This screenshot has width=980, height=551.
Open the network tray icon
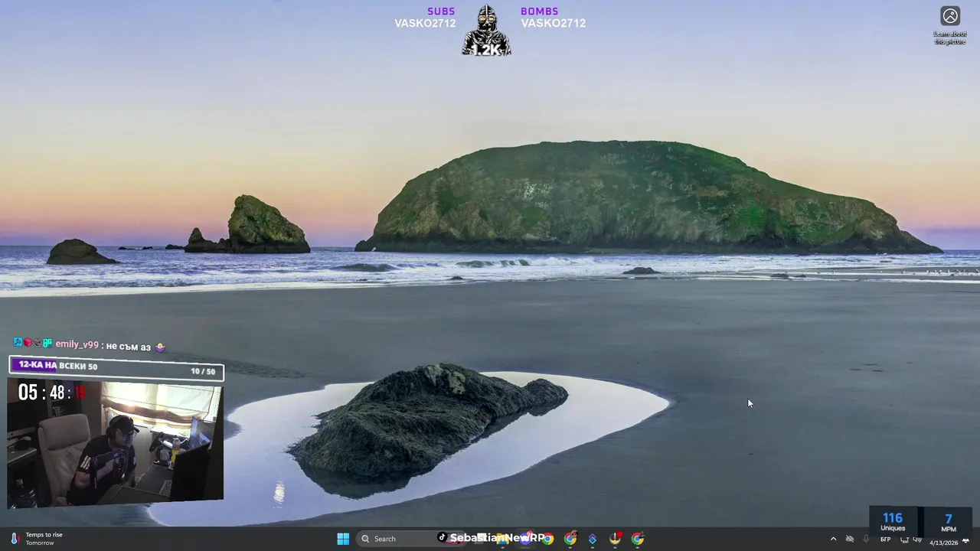[x=904, y=540]
